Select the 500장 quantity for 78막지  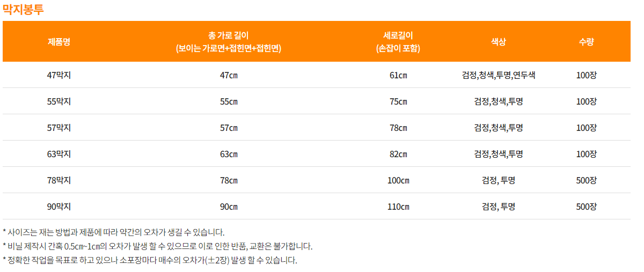point(586,180)
